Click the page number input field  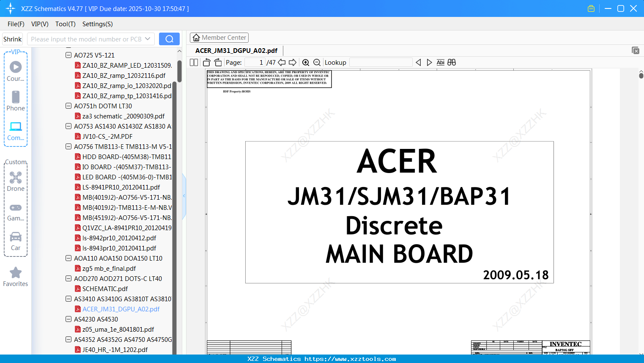tap(255, 62)
